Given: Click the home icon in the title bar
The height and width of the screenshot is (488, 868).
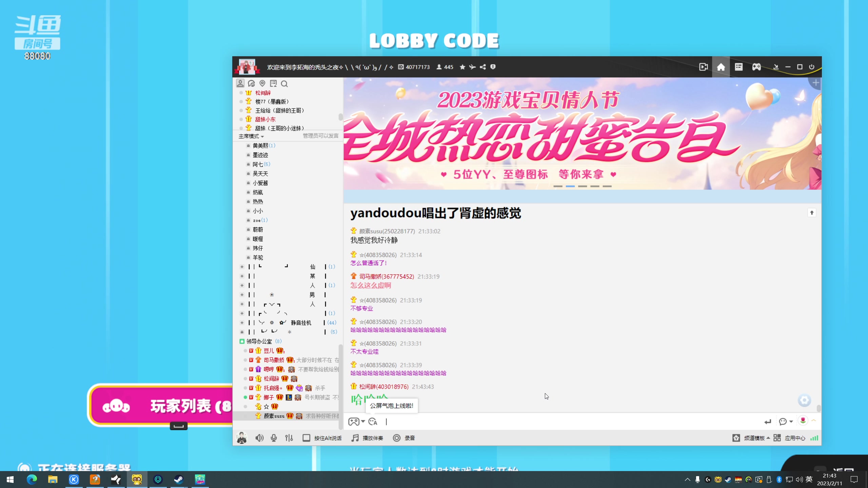Looking at the screenshot, I should (x=721, y=67).
